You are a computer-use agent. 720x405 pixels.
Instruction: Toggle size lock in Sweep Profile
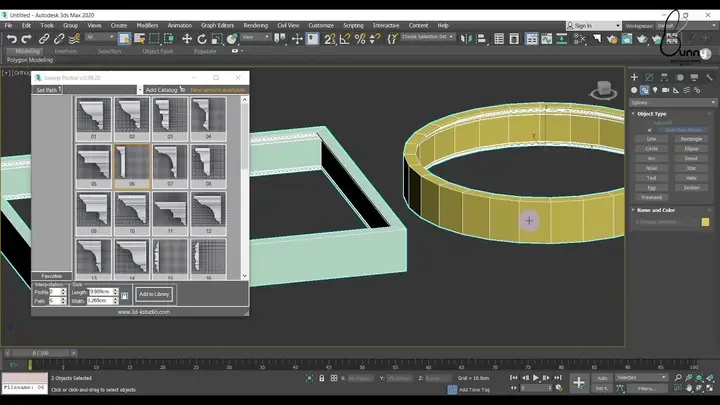tap(124, 296)
